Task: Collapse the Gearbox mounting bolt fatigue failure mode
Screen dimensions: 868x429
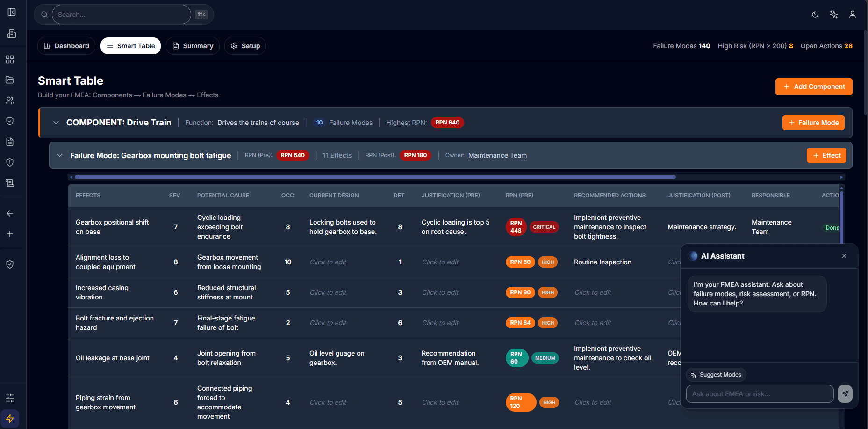Action: tap(60, 155)
